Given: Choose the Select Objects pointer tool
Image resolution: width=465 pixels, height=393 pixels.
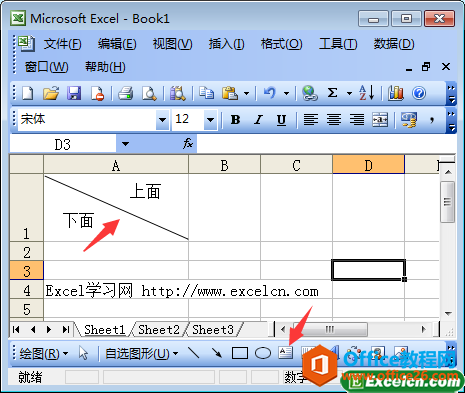Looking at the screenshot, I should pyautogui.click(x=83, y=353).
